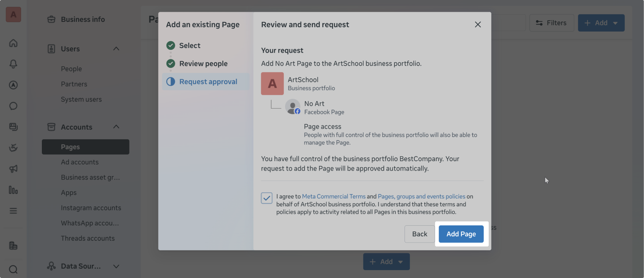The height and width of the screenshot is (278, 644).
Task: Open the megaphone ads icon
Action: pyautogui.click(x=13, y=169)
